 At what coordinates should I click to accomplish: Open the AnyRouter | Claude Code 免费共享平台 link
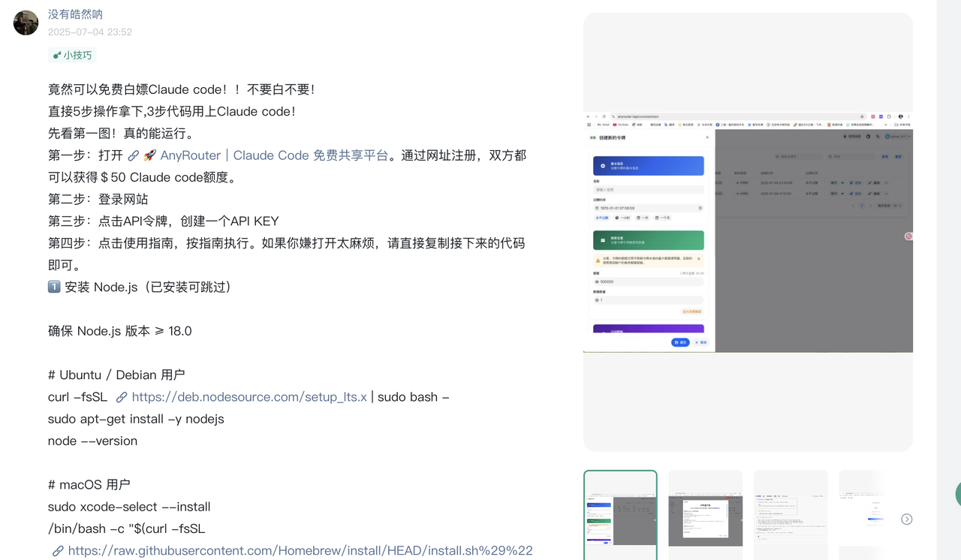tap(267, 155)
